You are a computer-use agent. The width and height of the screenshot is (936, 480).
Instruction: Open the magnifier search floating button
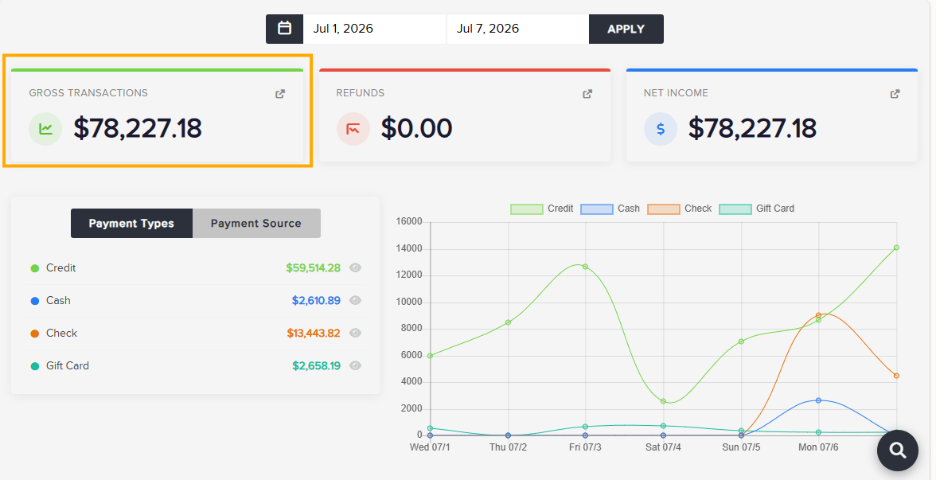tap(897, 450)
